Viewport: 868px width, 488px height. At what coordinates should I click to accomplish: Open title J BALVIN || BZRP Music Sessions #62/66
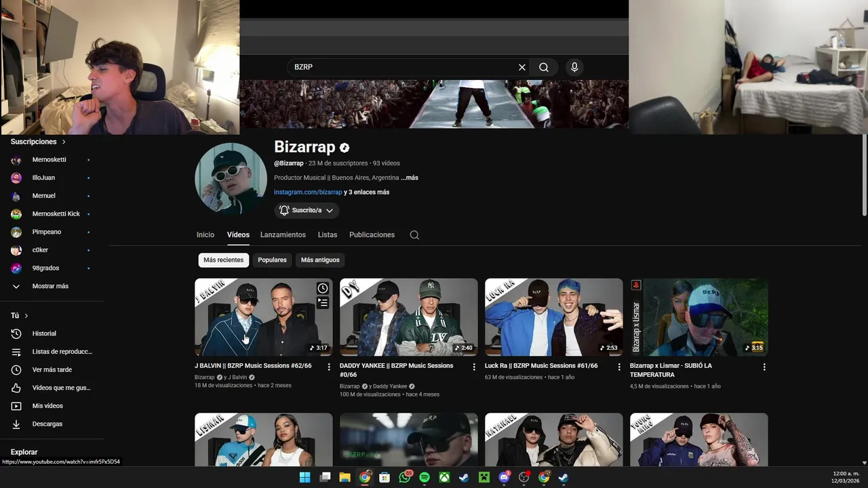point(253,365)
